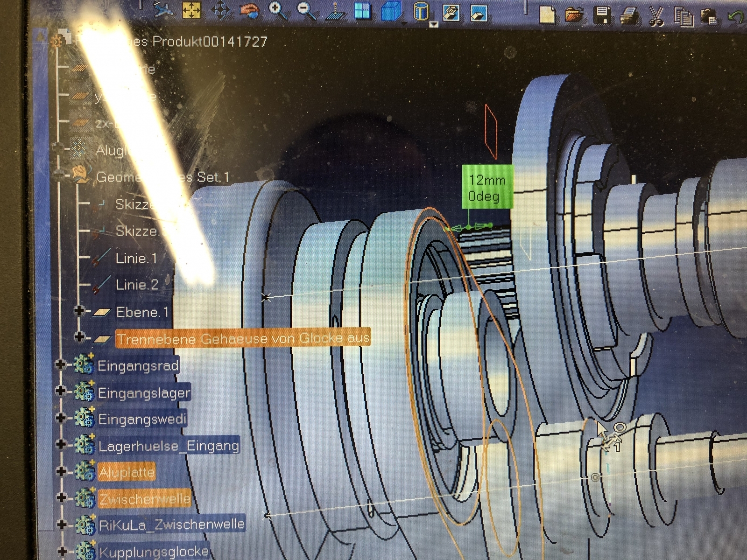Click the blue cube Isometric View icon
Image resolution: width=747 pixels, height=560 pixels.
click(391, 11)
